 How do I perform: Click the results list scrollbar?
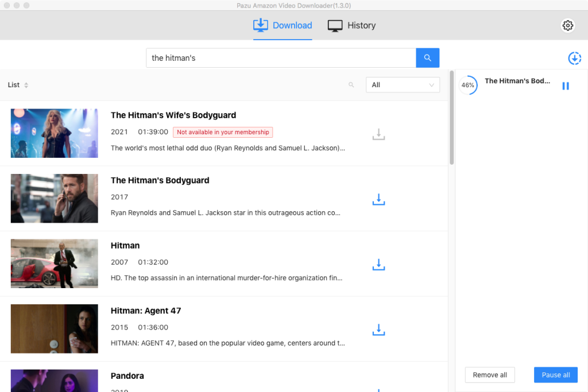(451, 117)
